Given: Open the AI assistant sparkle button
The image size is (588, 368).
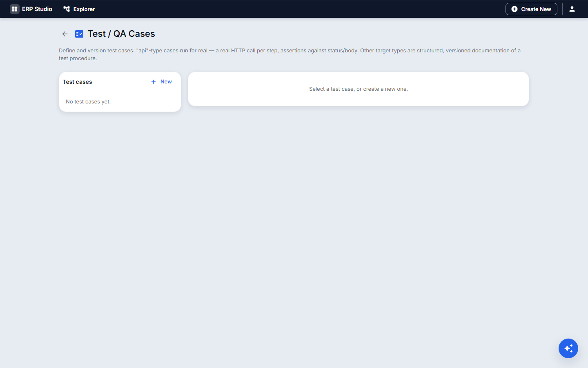Looking at the screenshot, I should click(568, 348).
